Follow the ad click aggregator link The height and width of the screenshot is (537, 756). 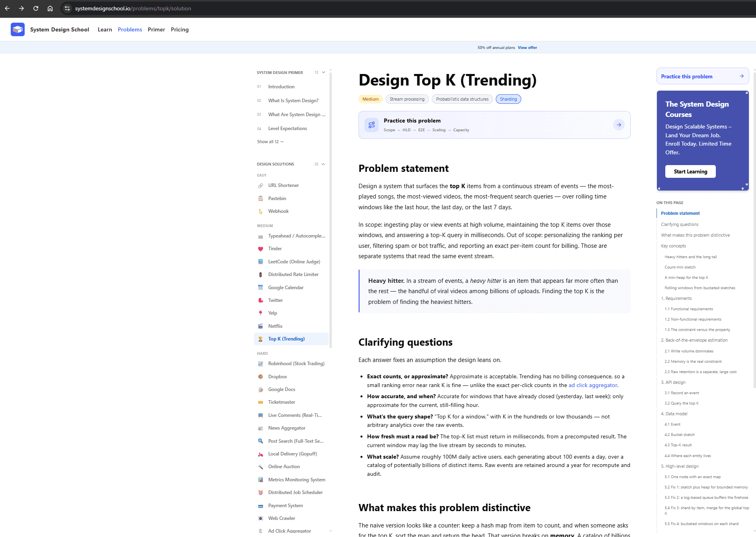click(x=593, y=385)
